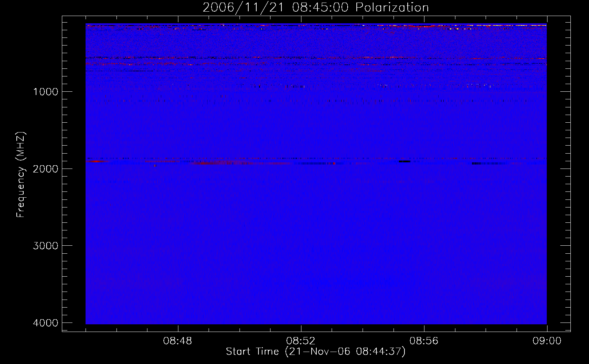Click the 1000 frequency tick label
Image resolution: width=589 pixels, height=364 pixels.
tap(46, 92)
